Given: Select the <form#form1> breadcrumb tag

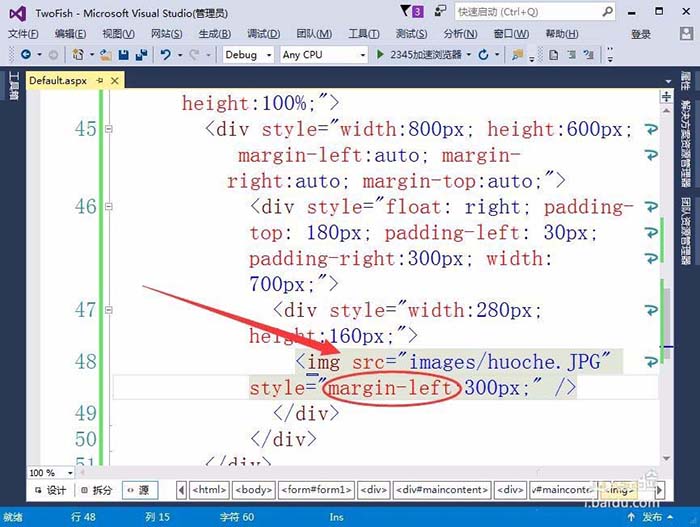Looking at the screenshot, I should pos(317,490).
